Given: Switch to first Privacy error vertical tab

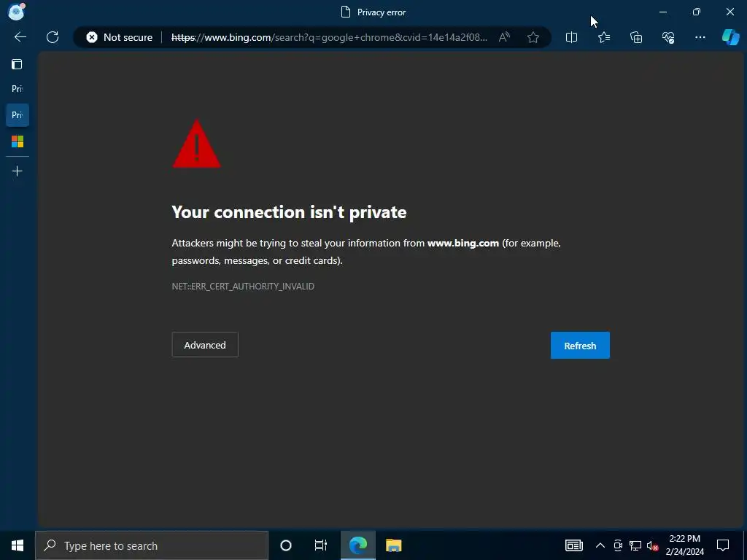Looking at the screenshot, I should [18, 88].
